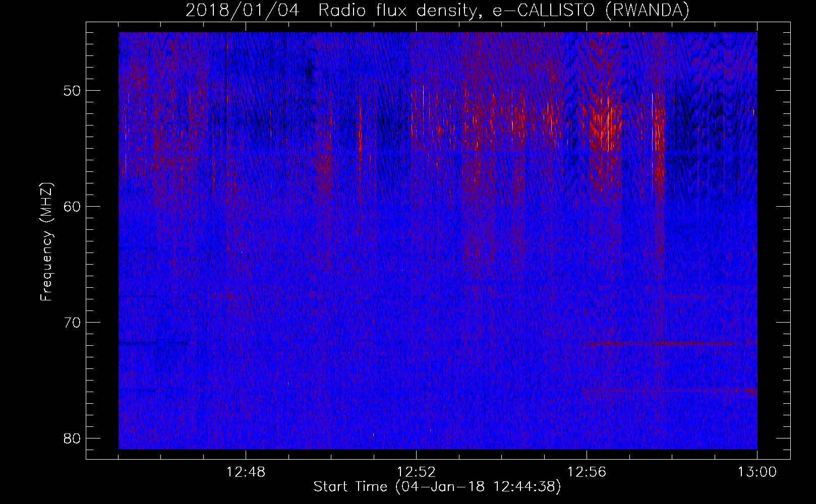Click the 12:56 time tick label

[587, 472]
